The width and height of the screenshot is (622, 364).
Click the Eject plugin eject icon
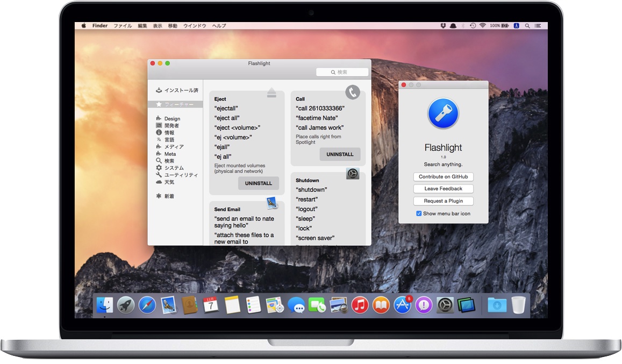point(271,92)
